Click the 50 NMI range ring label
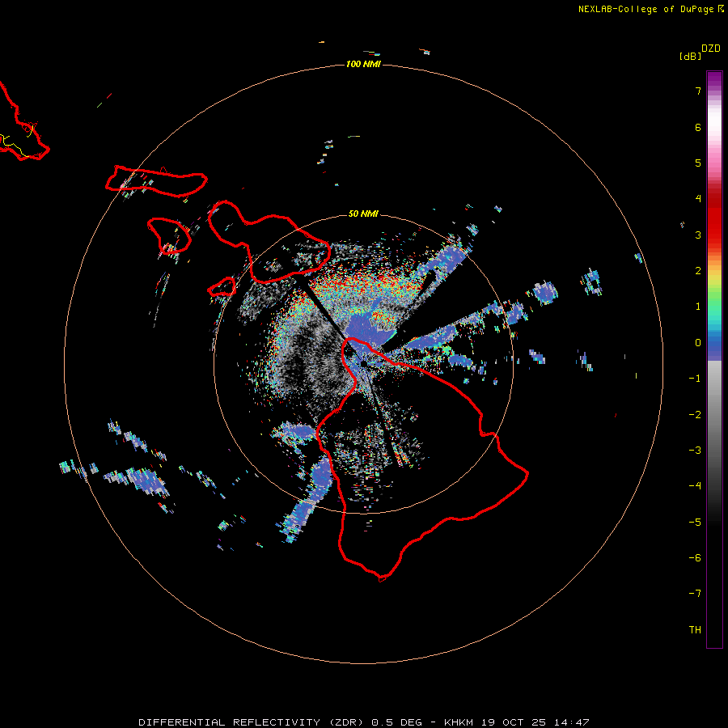Screen dimensions: 728x728 (363, 214)
